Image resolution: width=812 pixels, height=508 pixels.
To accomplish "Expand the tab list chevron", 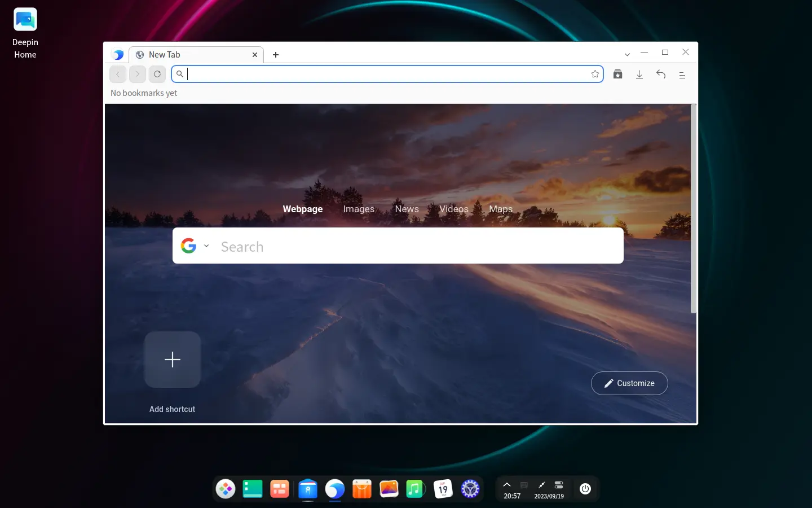I will (x=627, y=55).
